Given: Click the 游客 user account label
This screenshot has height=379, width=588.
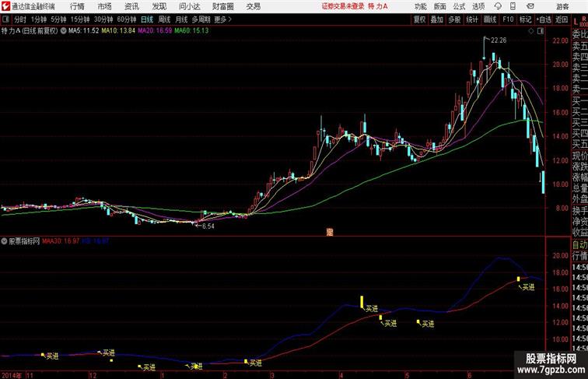Looking at the screenshot, I should coord(562,6).
